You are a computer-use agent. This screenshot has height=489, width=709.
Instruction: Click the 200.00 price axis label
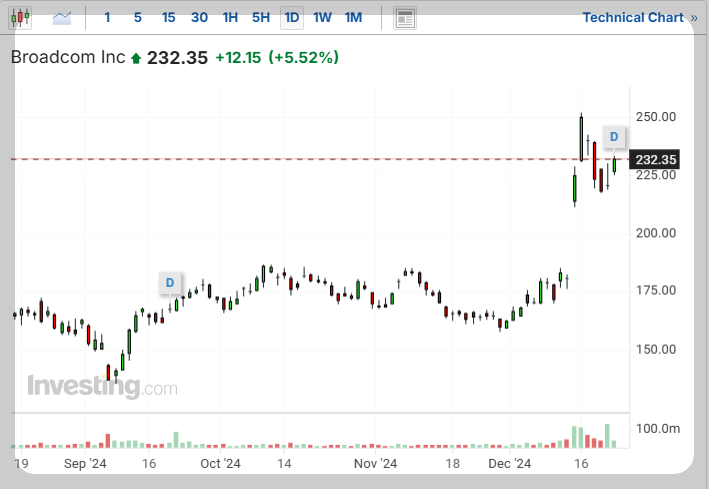tap(656, 233)
